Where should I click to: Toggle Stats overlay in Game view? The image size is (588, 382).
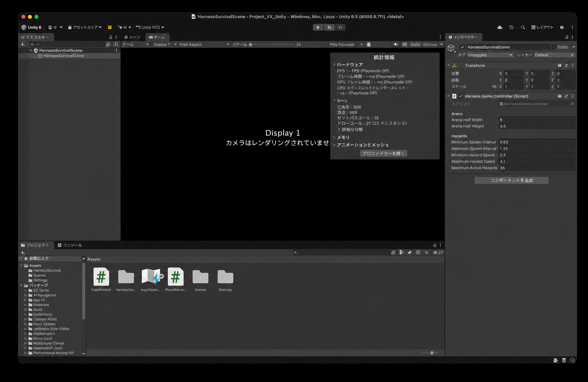[415, 44]
